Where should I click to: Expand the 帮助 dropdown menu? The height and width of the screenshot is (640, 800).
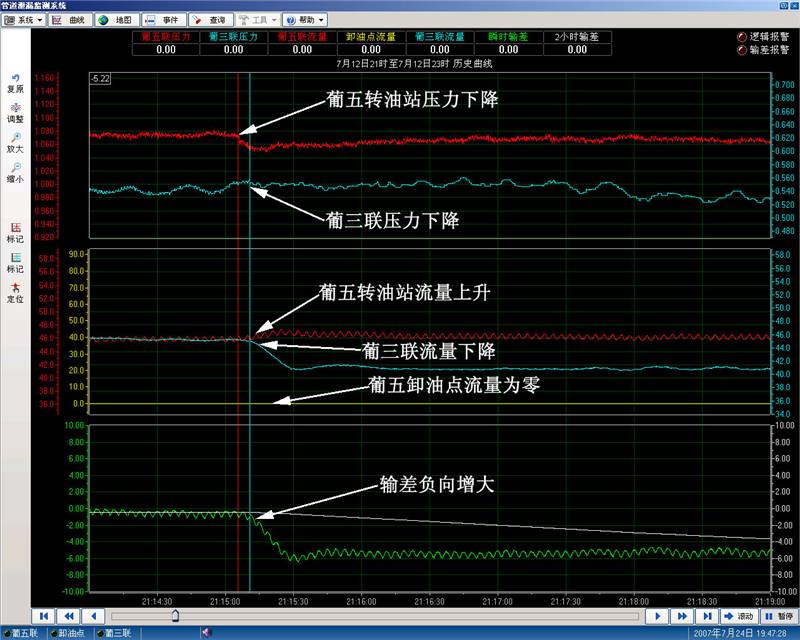[304, 19]
